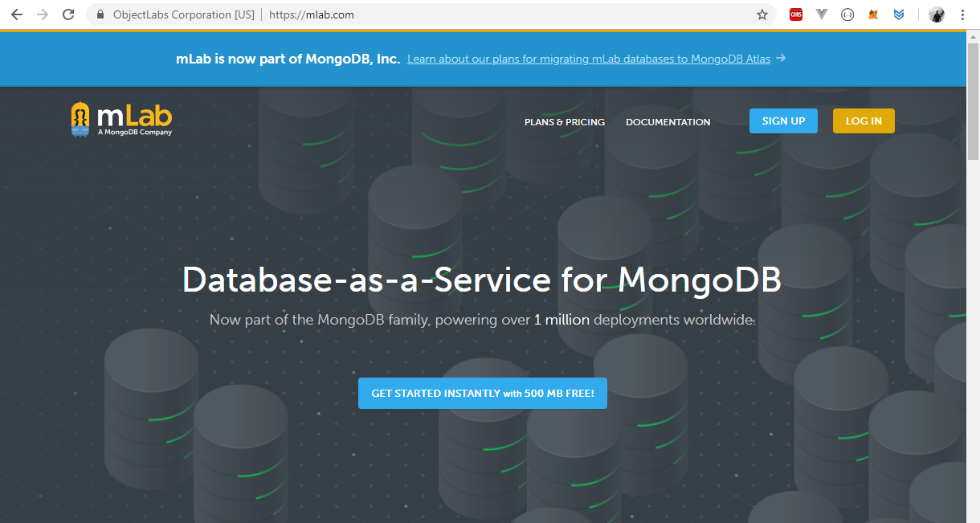Click the curly-braces extension icon

847,14
